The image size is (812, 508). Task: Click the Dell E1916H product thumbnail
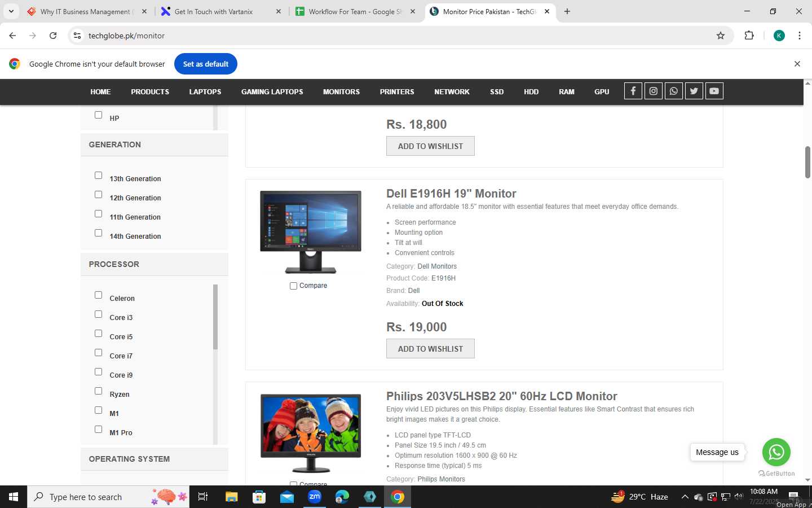311,232
